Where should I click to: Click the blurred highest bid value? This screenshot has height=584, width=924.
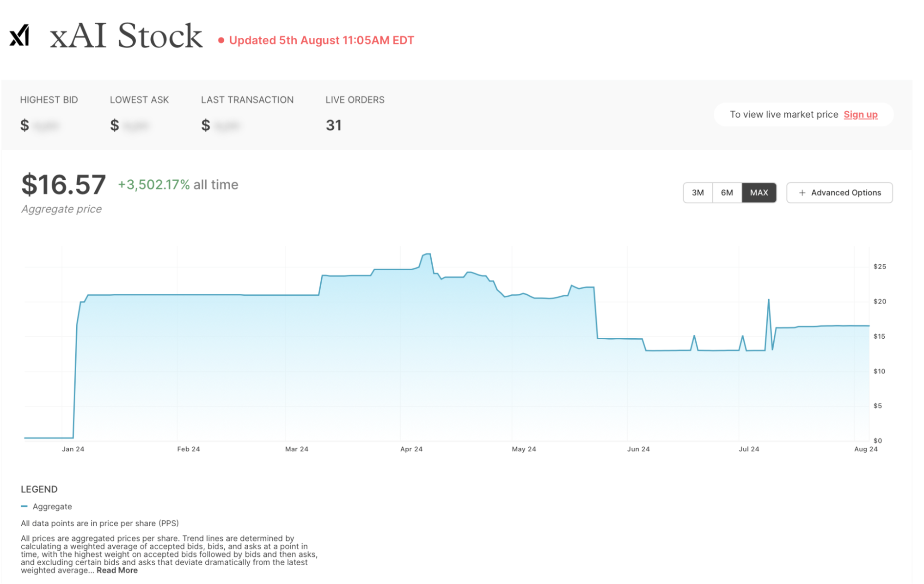(46, 126)
